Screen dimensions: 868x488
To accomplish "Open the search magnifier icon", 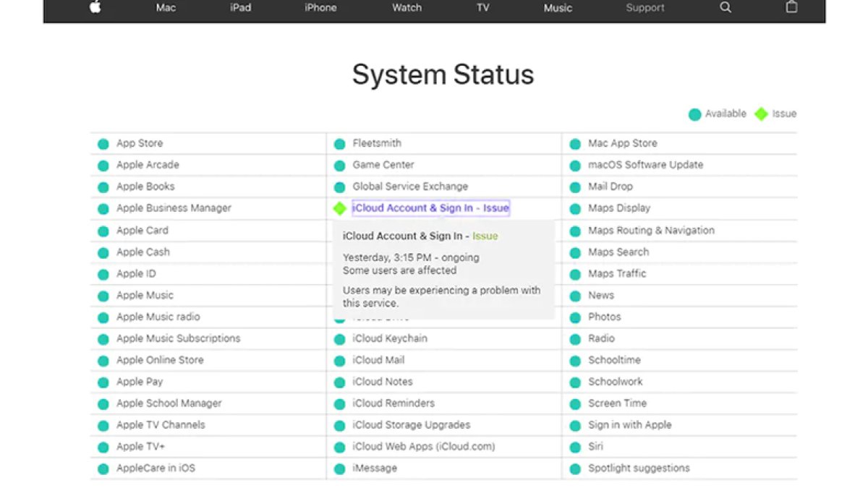I will [726, 8].
